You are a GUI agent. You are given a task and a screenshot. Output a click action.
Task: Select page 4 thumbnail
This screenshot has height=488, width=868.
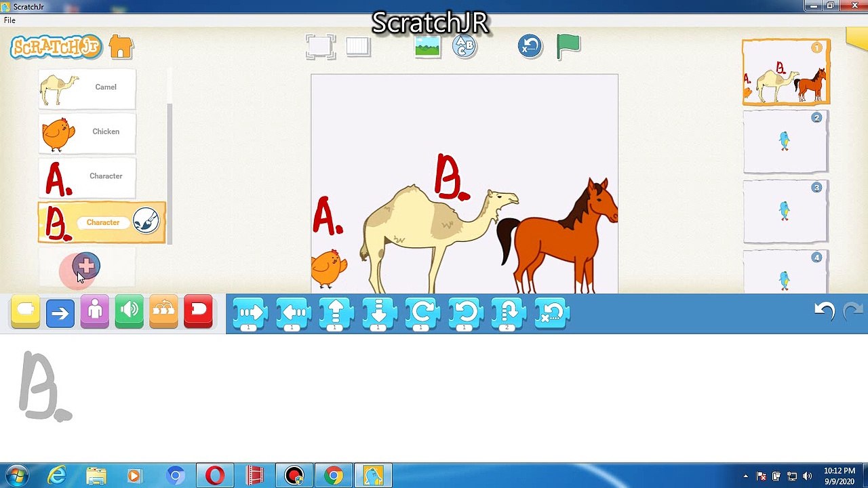pos(786,271)
